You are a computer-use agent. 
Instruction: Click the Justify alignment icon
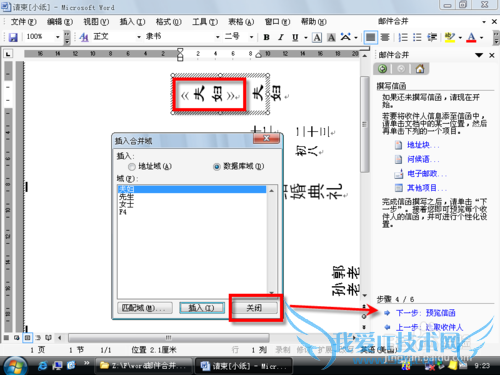tap(370, 37)
